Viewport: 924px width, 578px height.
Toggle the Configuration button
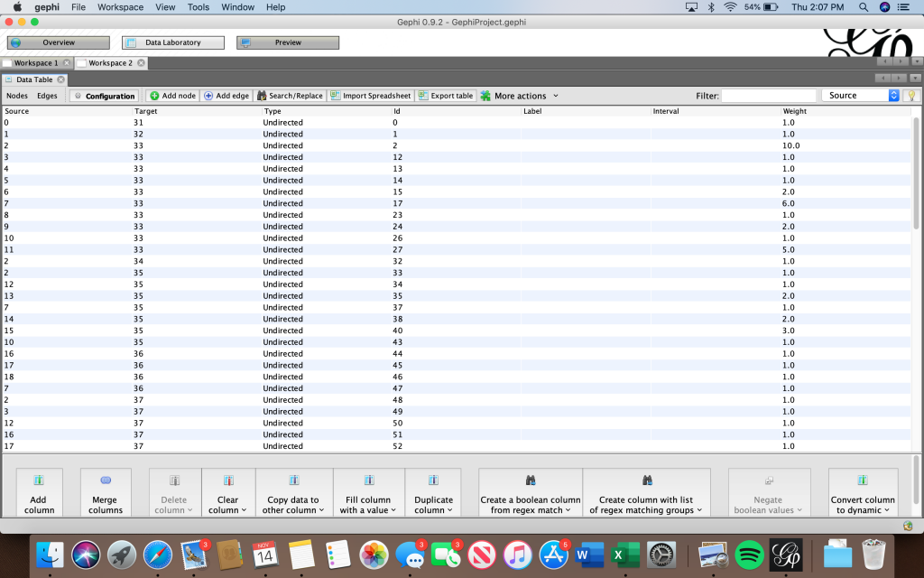(x=104, y=96)
